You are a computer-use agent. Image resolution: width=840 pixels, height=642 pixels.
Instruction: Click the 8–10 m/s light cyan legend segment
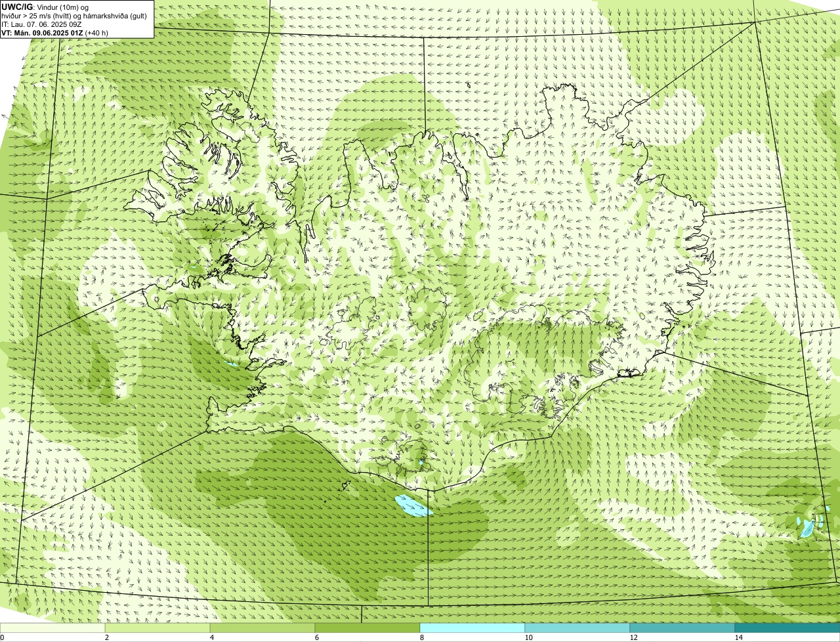coord(472,628)
